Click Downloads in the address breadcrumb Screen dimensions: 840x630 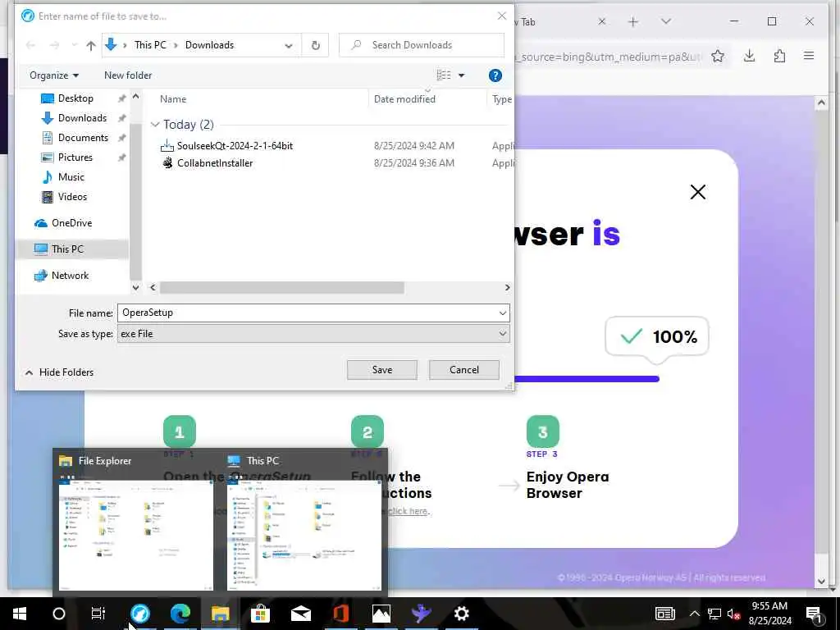click(x=209, y=45)
